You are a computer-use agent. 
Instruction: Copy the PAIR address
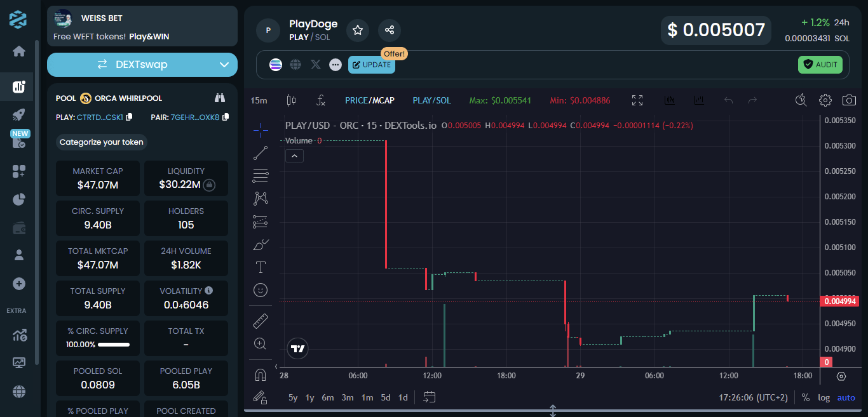tap(225, 117)
